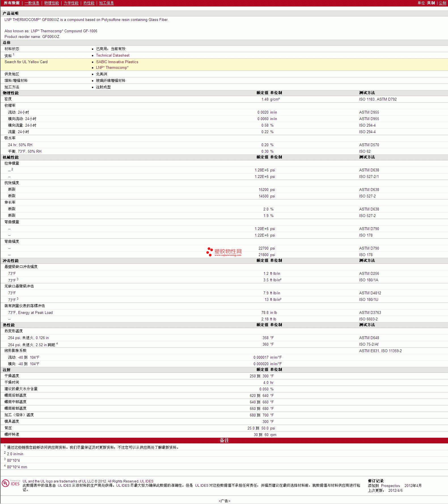Click the ISO 180/1U test method
The width and height of the screenshot is (448, 504).
[x=369, y=300]
